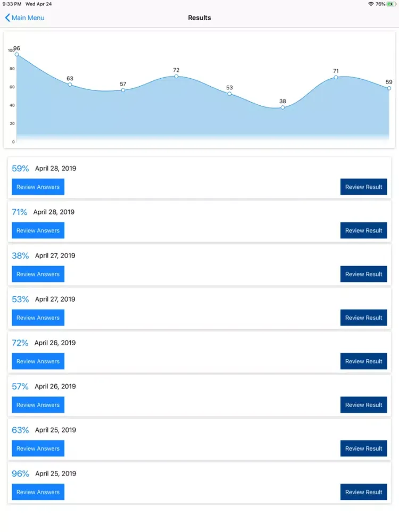399x532 pixels.
Task: Review Answers for the 96% result
Action: (38, 492)
